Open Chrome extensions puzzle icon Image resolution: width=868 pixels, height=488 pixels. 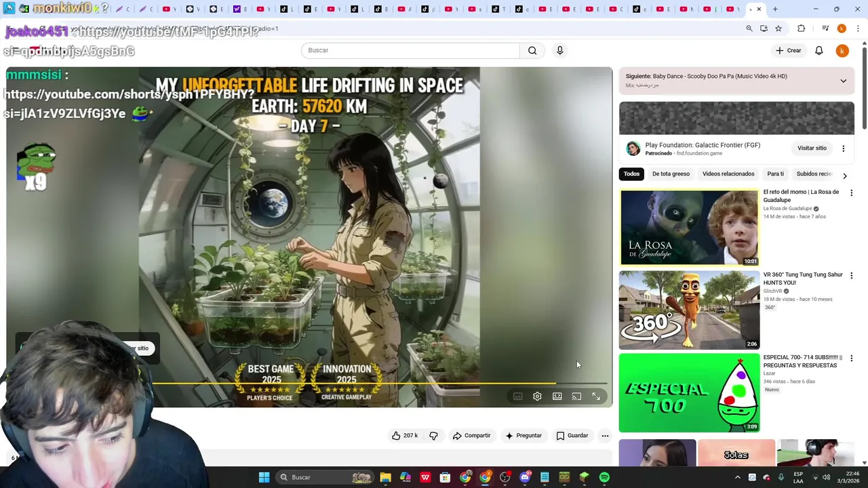pos(801,28)
